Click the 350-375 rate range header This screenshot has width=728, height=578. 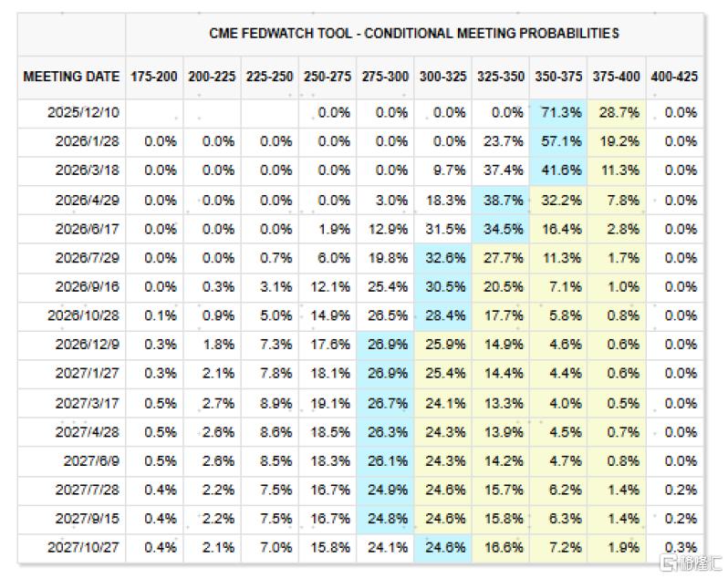point(558,77)
